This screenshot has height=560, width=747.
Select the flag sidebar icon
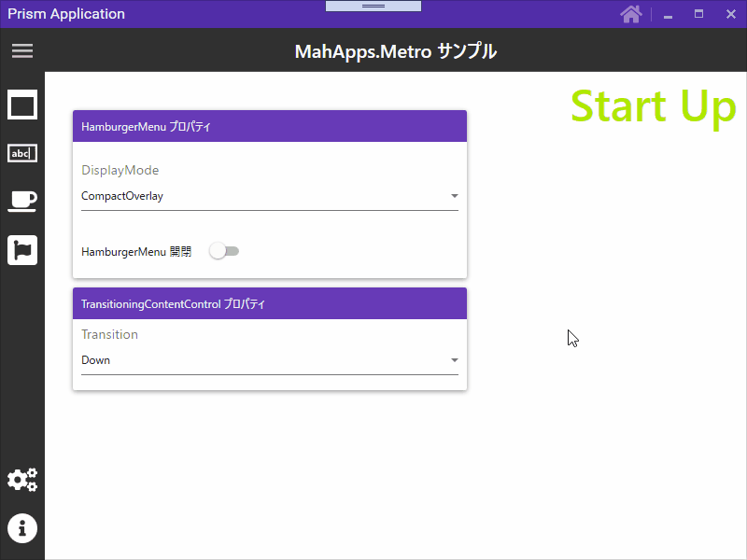22,250
